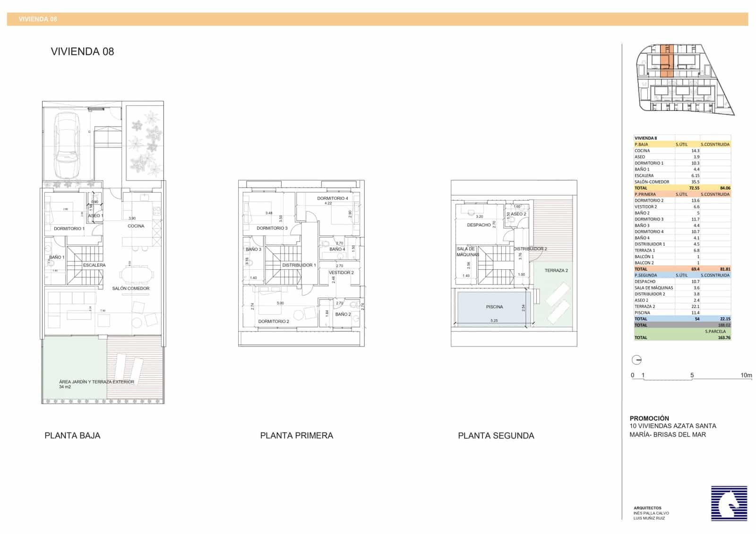The height and width of the screenshot is (534, 756).
Task: Click the P.PRIMERA table header row
Action: pyautogui.click(x=682, y=194)
